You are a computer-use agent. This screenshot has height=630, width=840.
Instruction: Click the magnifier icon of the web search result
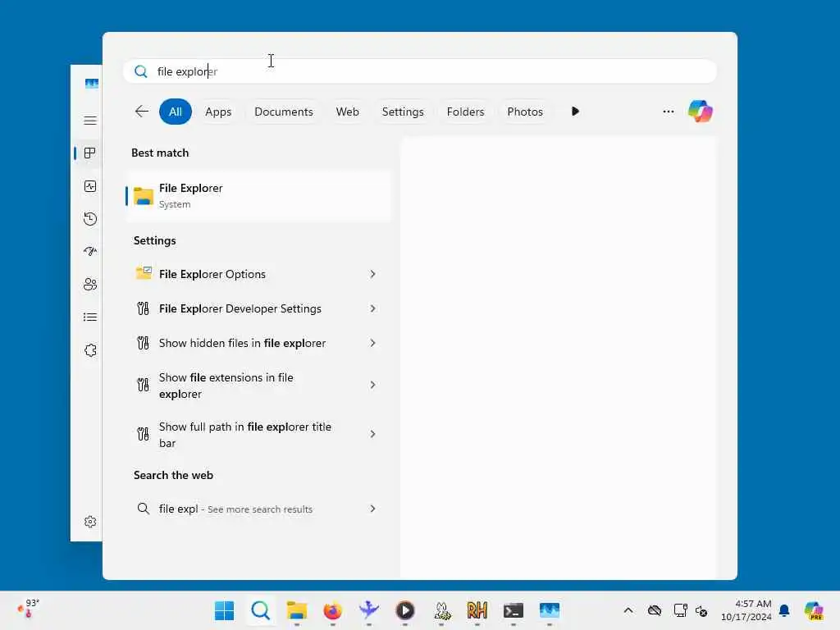coord(143,509)
